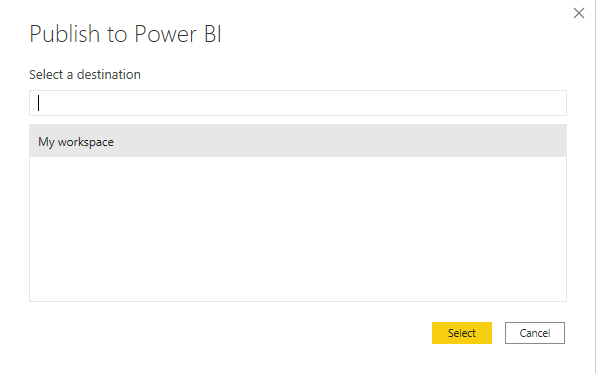This screenshot has width=596, height=373.
Task: Confirm the destination with Select
Action: [461, 333]
